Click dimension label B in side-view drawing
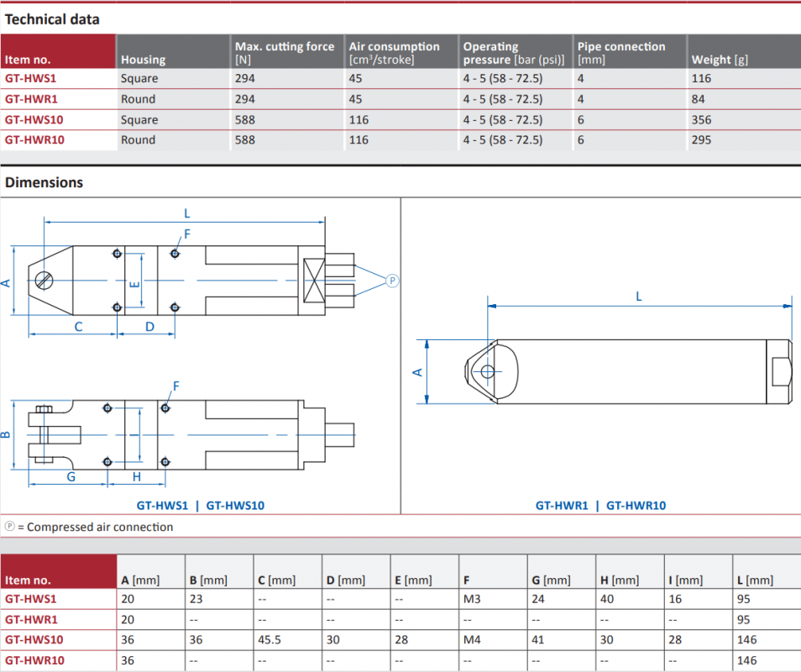Screen dimensions: 801x672 (5, 435)
